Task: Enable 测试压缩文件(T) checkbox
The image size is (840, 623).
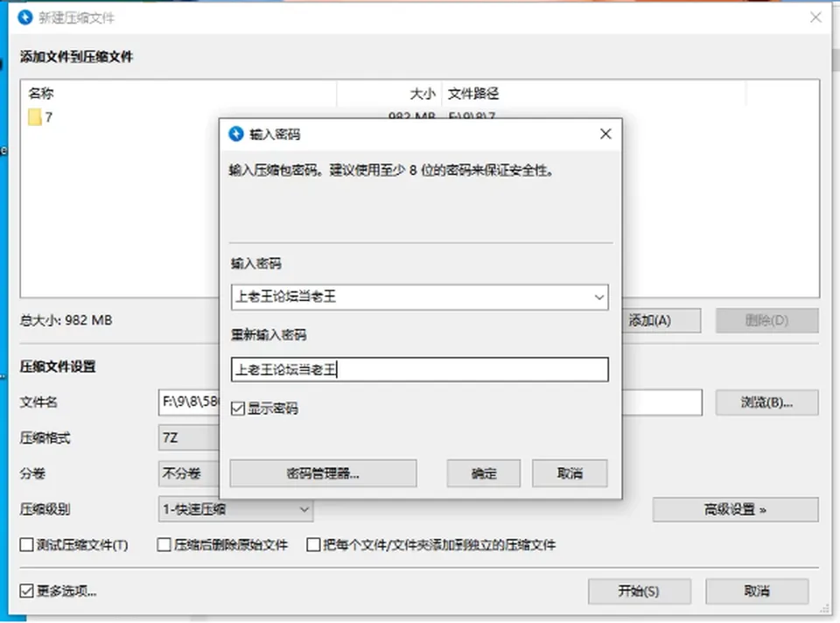Action: [26, 545]
